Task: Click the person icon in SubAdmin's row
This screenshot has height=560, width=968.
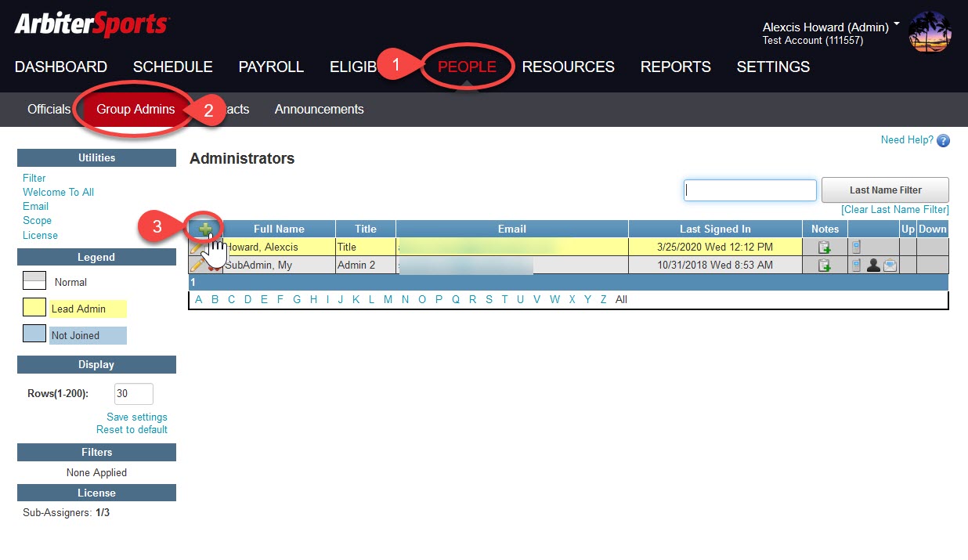Action: (x=874, y=265)
